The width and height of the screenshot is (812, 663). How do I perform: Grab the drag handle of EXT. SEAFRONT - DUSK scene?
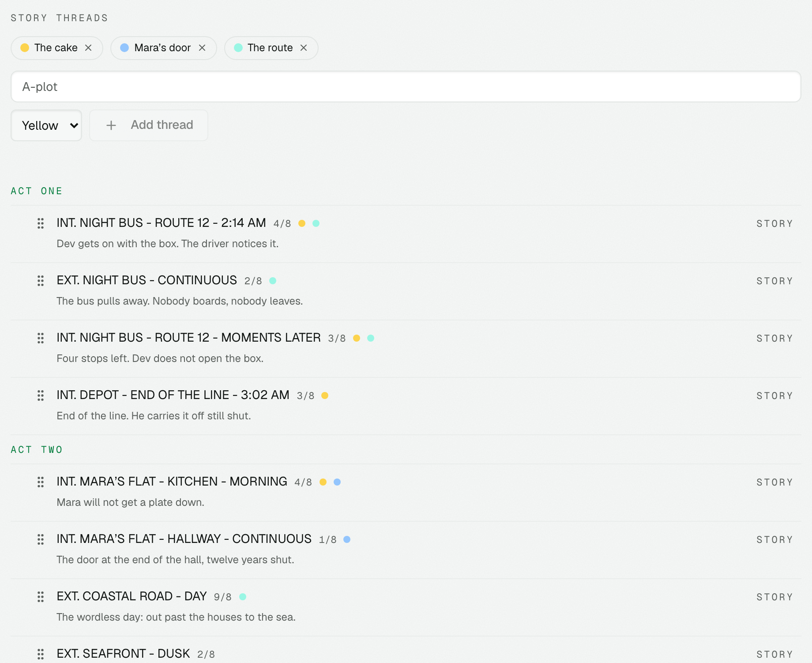41,654
